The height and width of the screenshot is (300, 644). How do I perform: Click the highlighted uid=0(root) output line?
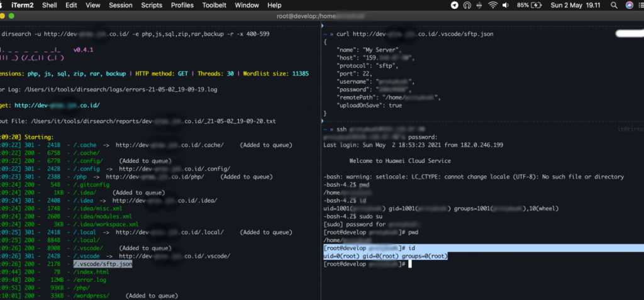pyautogui.click(x=386, y=256)
